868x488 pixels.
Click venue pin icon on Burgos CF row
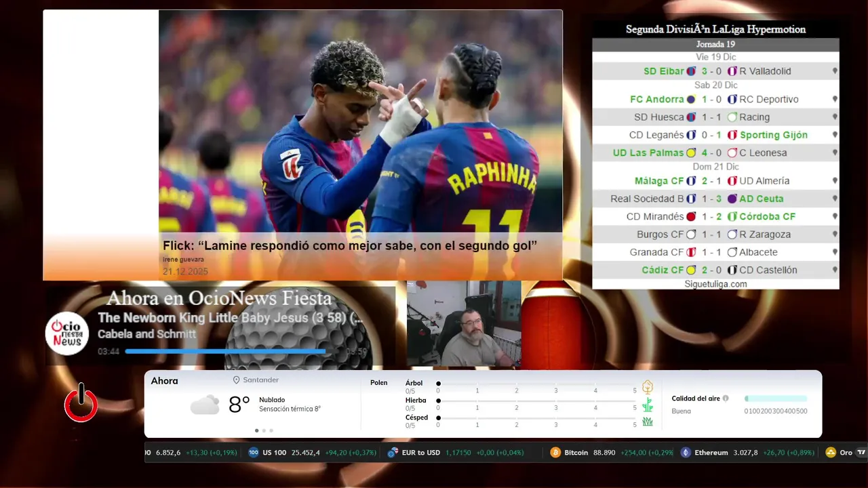[x=835, y=235]
